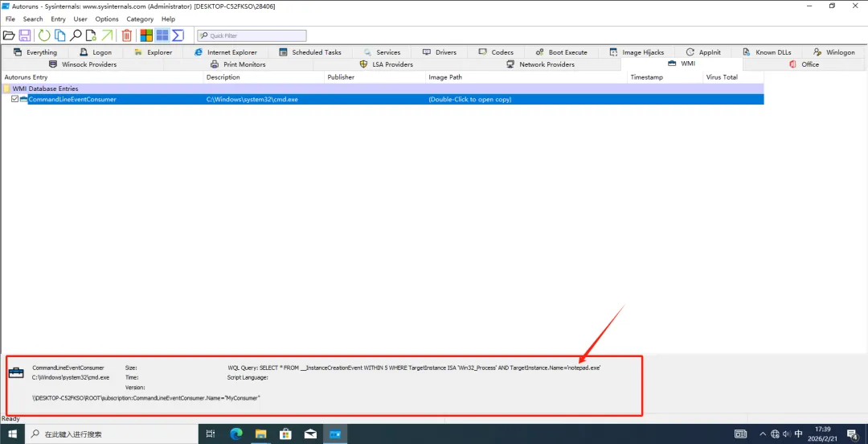Toggle the colorful Microsoft logo filter icon
Image resolution: width=868 pixels, height=444 pixels.
(x=146, y=35)
